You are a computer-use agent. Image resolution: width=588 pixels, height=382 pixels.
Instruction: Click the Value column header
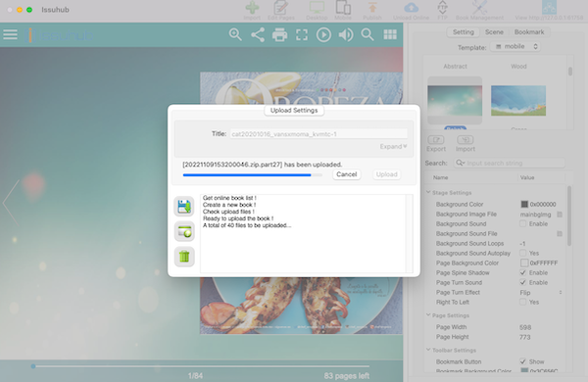coord(527,177)
